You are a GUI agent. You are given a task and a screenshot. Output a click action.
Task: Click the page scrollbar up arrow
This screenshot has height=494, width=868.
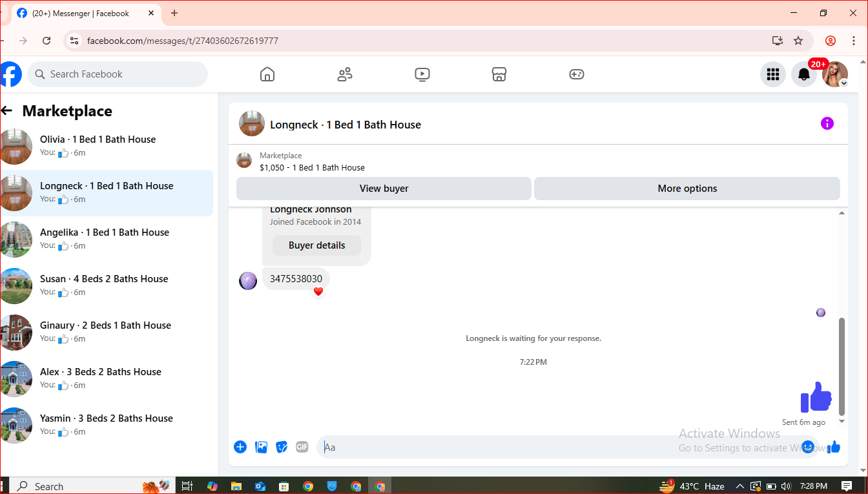[863, 61]
